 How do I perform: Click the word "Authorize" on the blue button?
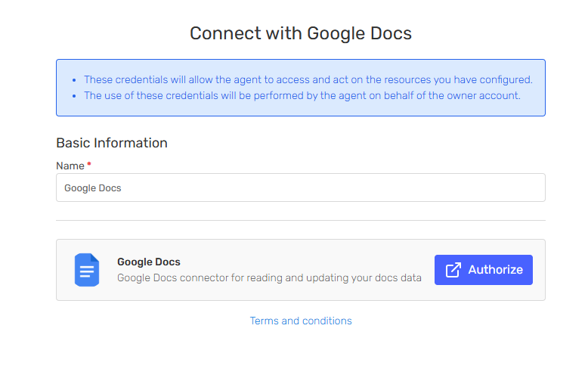click(495, 270)
